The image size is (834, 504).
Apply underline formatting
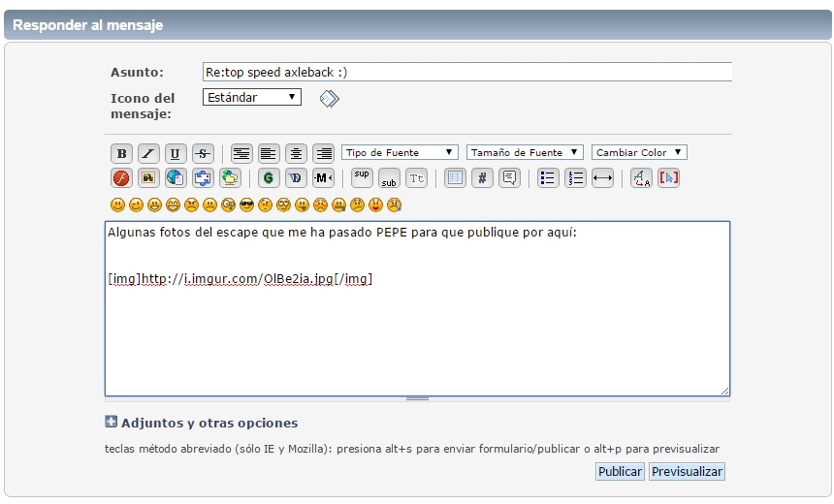176,154
